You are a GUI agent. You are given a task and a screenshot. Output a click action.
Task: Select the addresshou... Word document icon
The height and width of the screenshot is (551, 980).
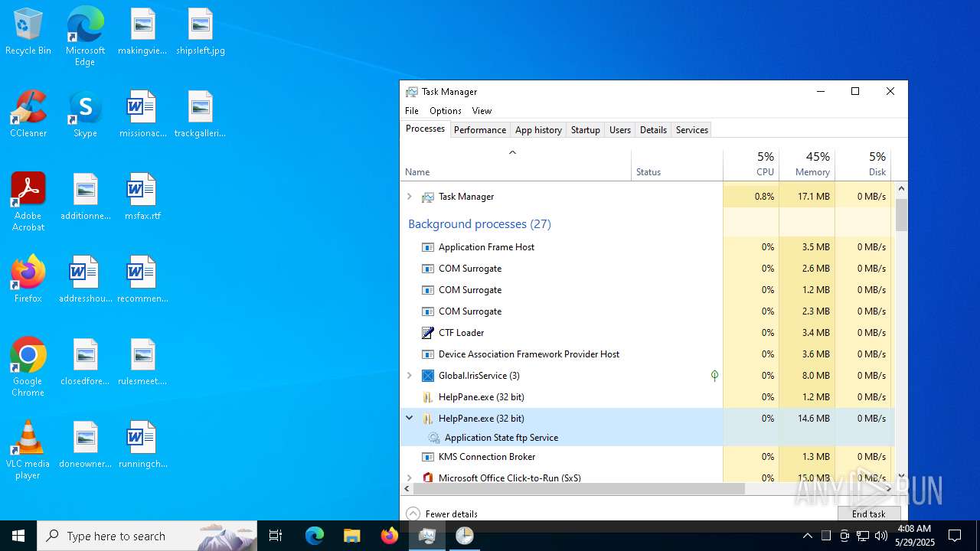85,280
